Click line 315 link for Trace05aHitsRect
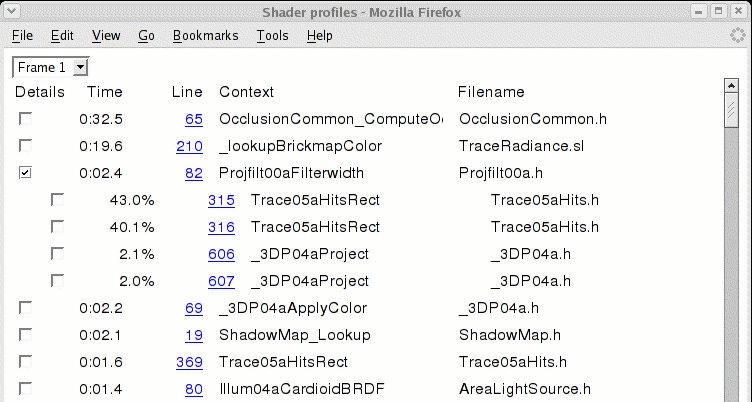The image size is (752, 402). 221,200
